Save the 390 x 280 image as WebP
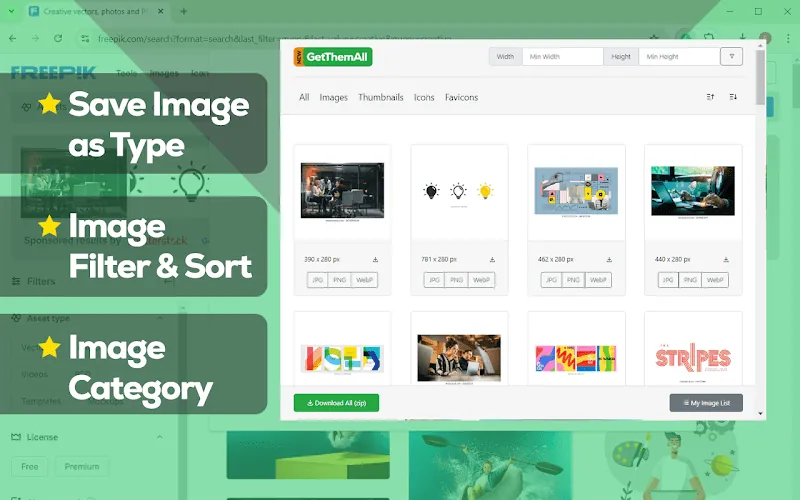 click(x=364, y=280)
